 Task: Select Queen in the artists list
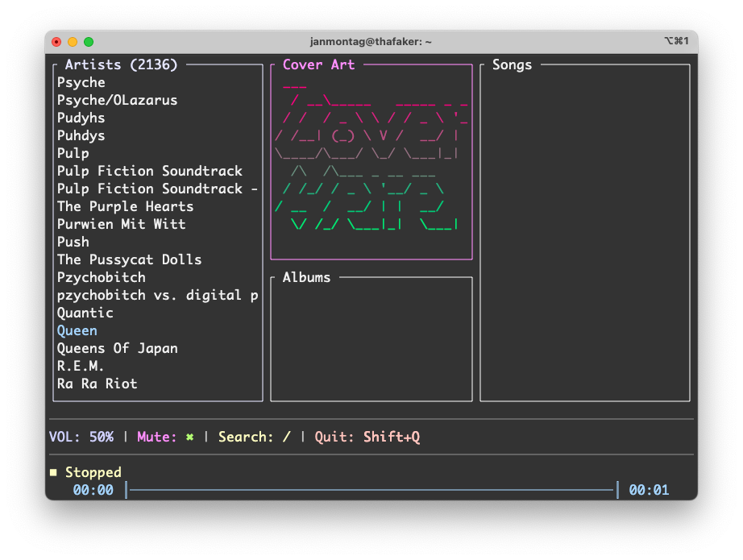(x=77, y=330)
